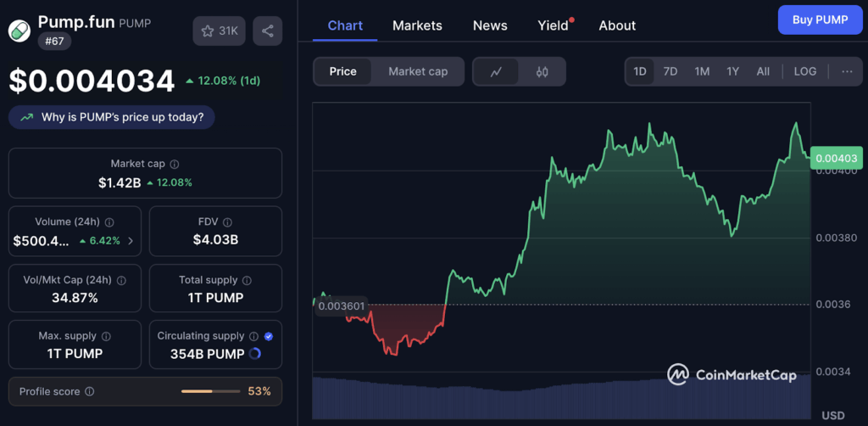Viewport: 868px width, 426px height.
Task: Open the Markets tab
Action: pos(417,25)
